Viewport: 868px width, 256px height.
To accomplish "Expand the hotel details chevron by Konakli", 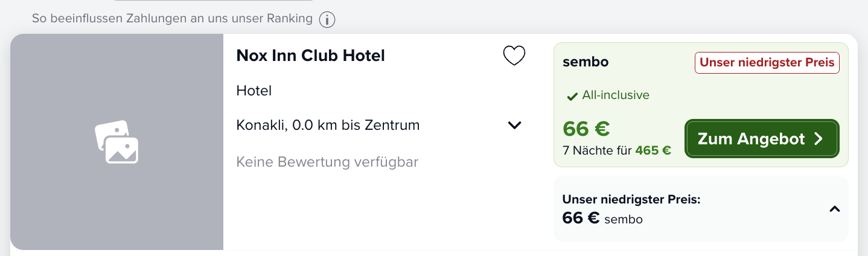I will click(514, 126).
